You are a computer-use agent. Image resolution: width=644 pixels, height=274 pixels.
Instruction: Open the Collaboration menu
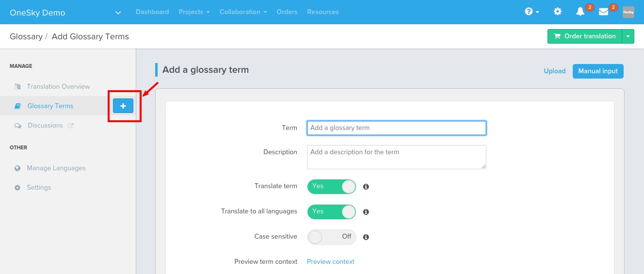pyautogui.click(x=243, y=12)
